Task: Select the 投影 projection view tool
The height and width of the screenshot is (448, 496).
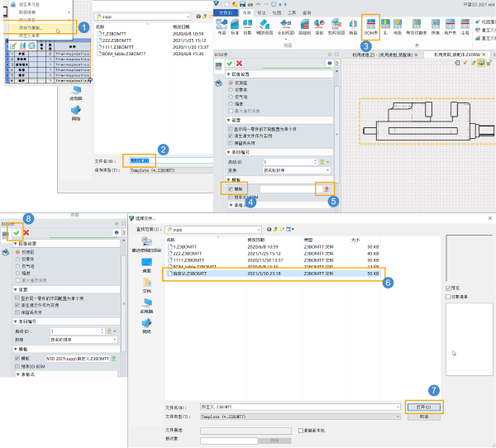Action: coord(247,26)
